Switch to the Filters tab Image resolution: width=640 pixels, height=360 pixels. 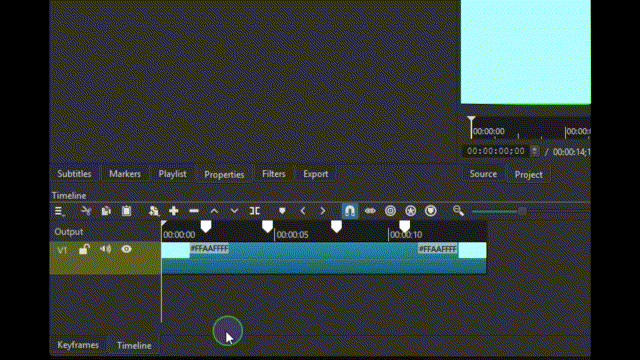click(274, 174)
